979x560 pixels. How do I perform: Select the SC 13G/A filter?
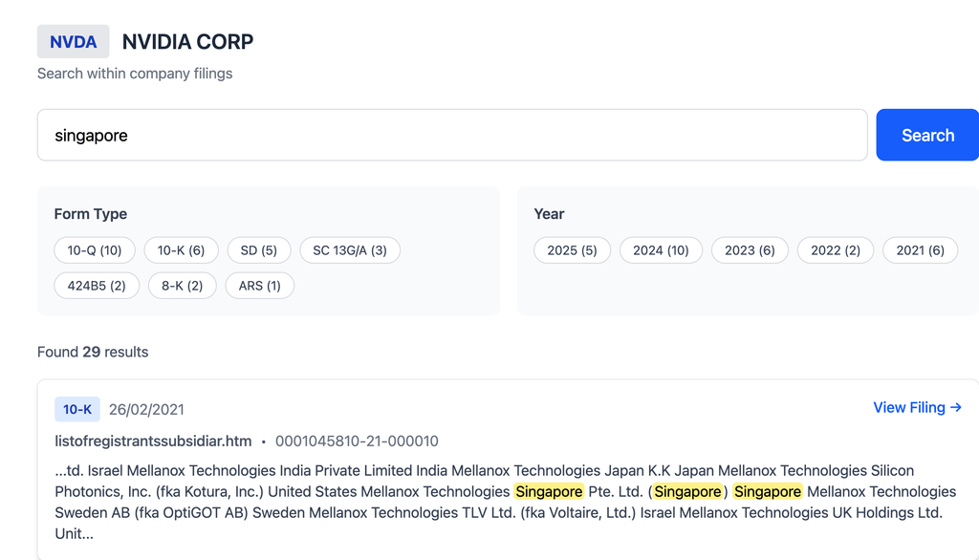[350, 249]
